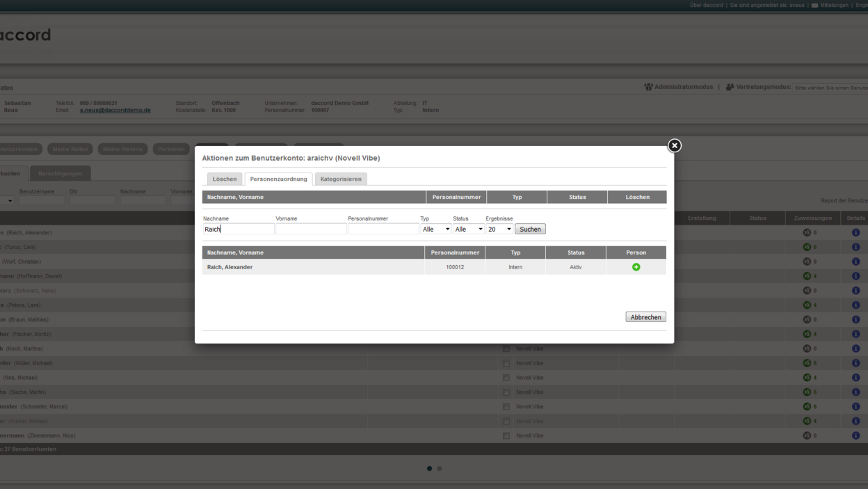
Task: Open the Personen navigation tab
Action: pyautogui.click(x=171, y=149)
